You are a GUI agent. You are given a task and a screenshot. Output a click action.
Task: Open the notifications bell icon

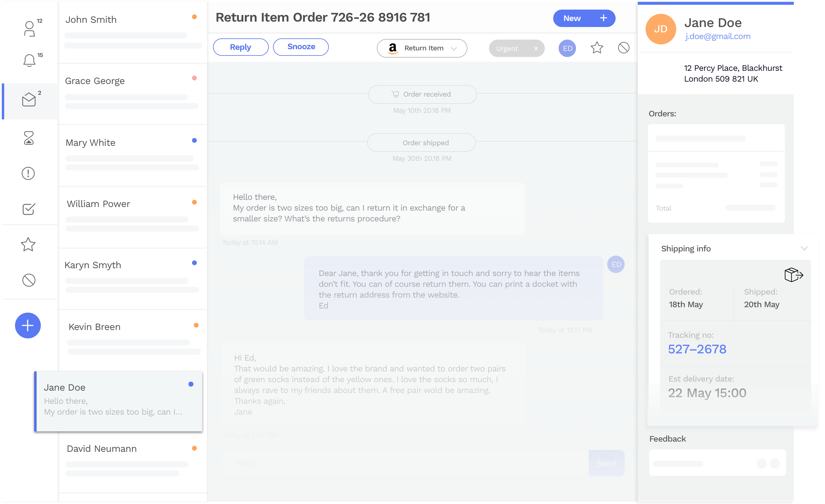pyautogui.click(x=29, y=61)
